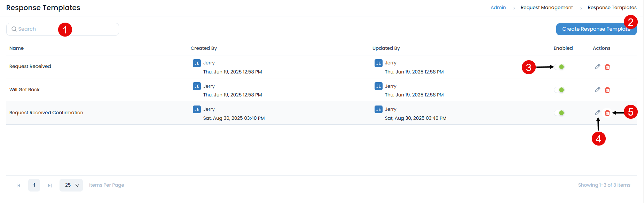The image size is (644, 203).
Task: Open the edit pencil for Will Get Back
Action: 597,89
